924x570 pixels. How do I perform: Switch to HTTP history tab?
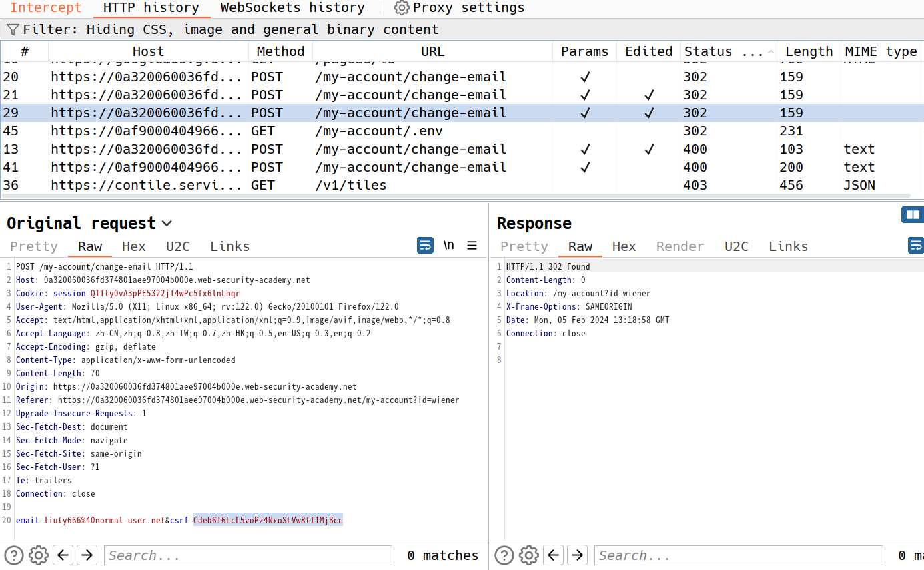tap(151, 8)
